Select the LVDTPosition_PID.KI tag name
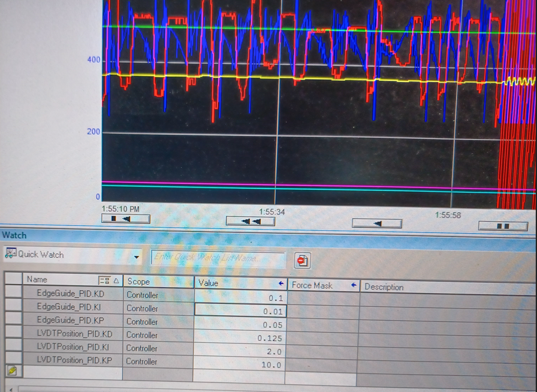The height and width of the screenshot is (392, 537). (73, 347)
